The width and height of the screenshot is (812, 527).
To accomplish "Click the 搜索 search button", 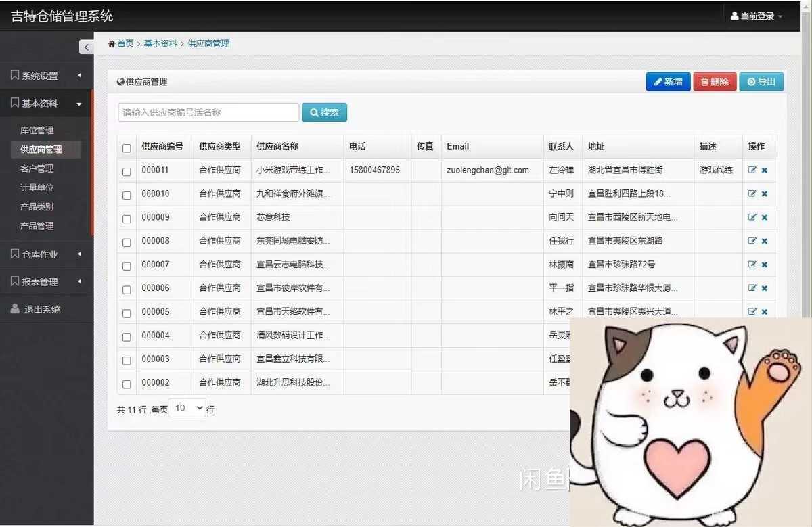I will tap(324, 112).
